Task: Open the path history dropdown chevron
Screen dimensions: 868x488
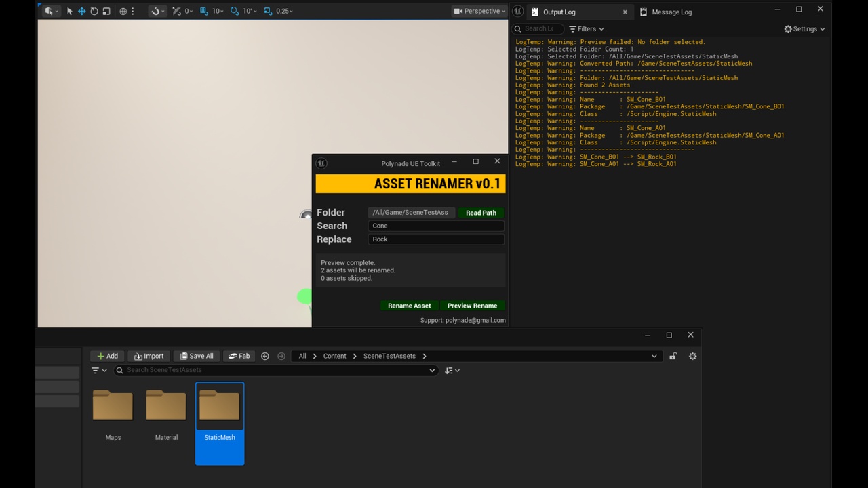Action: [654, 356]
